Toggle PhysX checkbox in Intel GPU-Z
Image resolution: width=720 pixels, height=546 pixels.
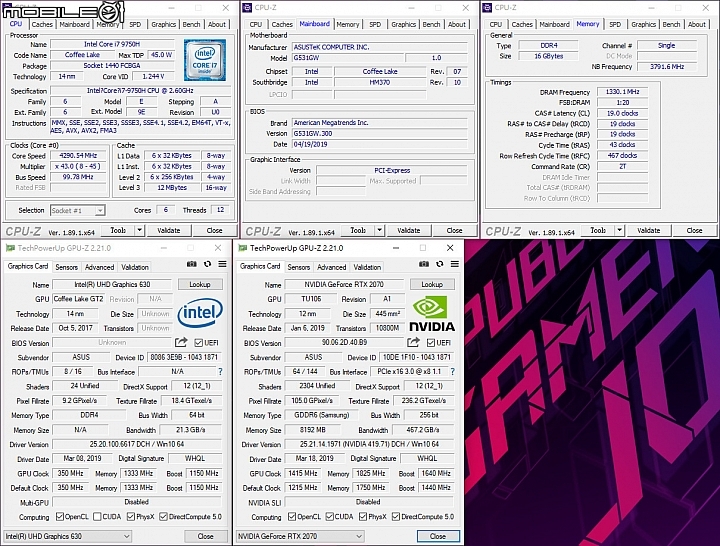[131, 517]
